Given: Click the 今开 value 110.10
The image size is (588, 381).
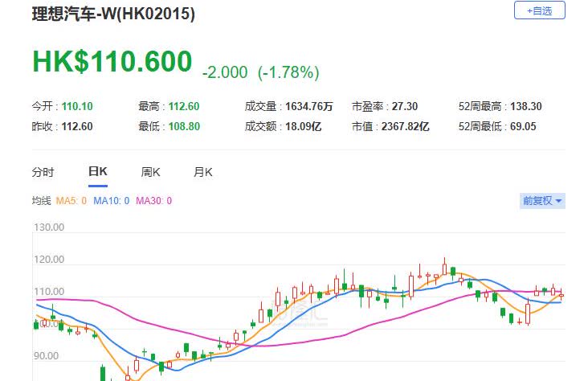Looking at the screenshot, I should 77,107.
